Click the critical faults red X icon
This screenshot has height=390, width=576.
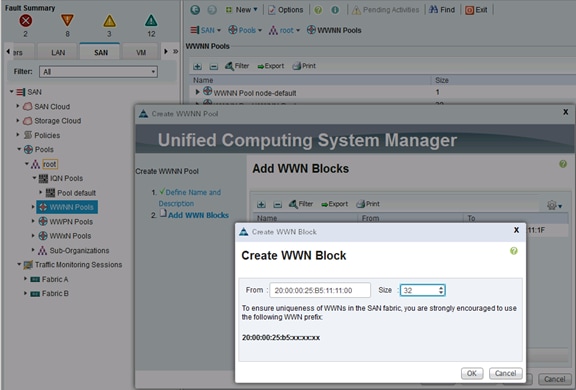(25, 21)
